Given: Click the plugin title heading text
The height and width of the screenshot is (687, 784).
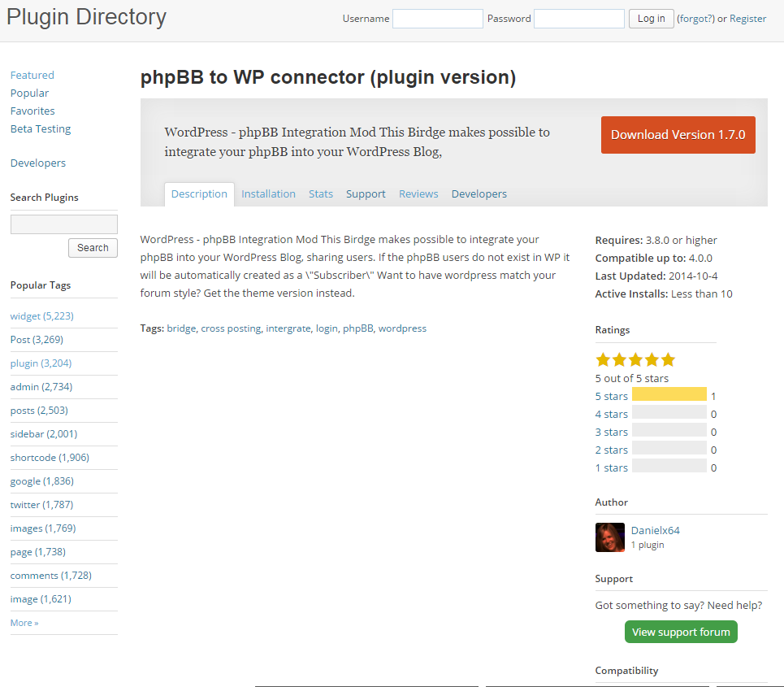Looking at the screenshot, I should coord(328,77).
